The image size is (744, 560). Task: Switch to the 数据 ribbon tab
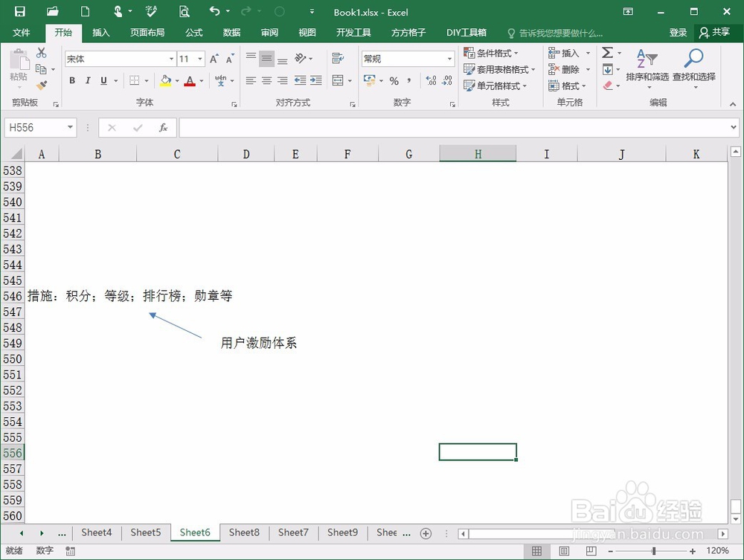tap(232, 32)
